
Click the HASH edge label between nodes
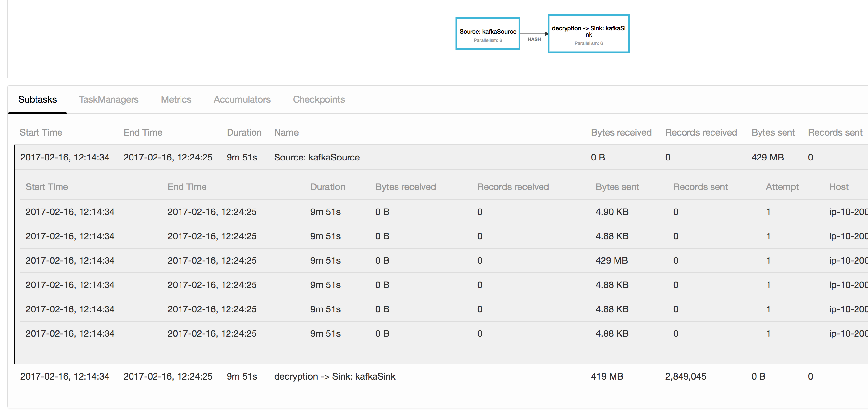(534, 39)
